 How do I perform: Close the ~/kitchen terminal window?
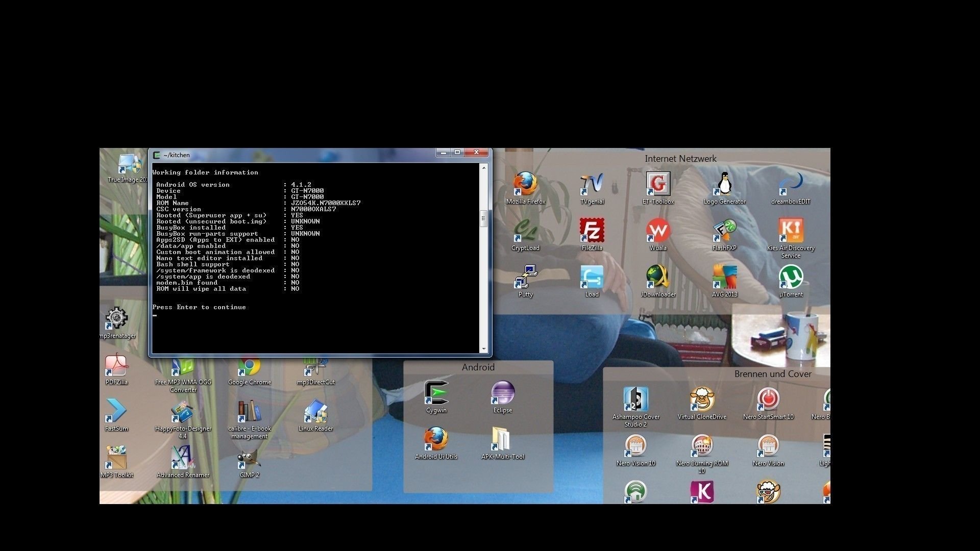pos(476,152)
